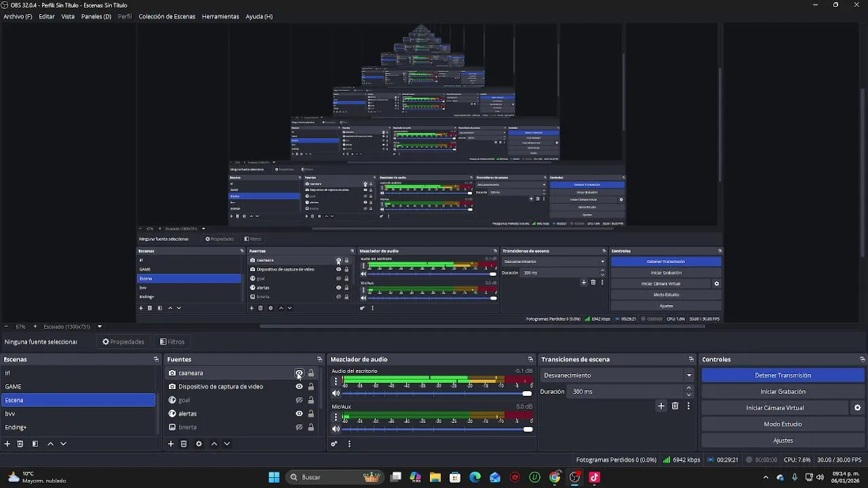
Task: Open virtual camera settings gear
Action: click(x=857, y=408)
